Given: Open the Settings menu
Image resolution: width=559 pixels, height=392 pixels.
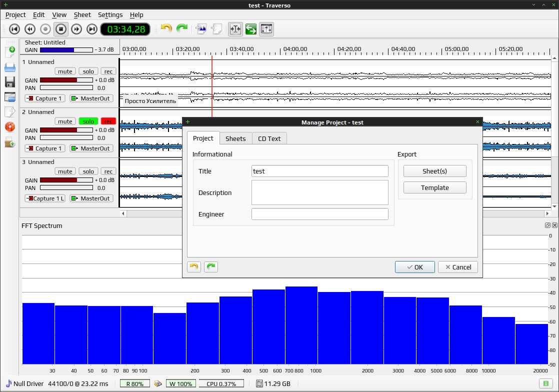Looking at the screenshot, I should click(x=110, y=14).
